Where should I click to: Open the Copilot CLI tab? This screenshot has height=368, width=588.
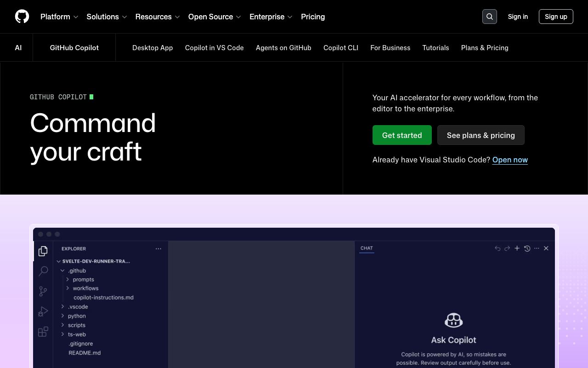341,48
